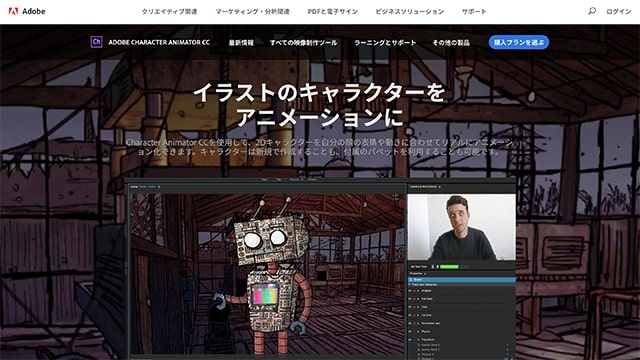
Task: Expand the Eye Gaze behavior triangle
Action: click(418, 299)
